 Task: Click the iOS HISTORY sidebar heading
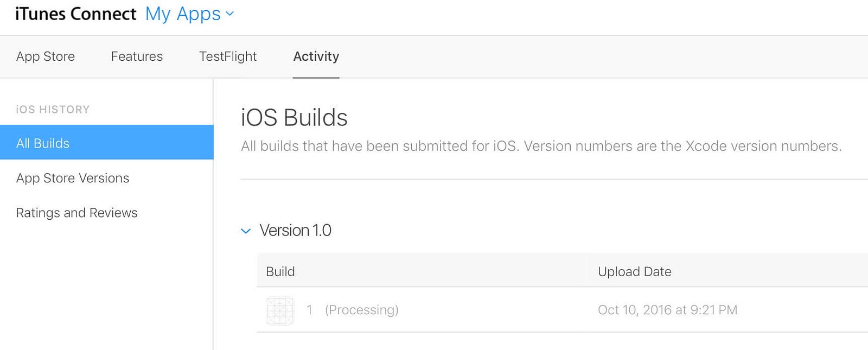53,110
